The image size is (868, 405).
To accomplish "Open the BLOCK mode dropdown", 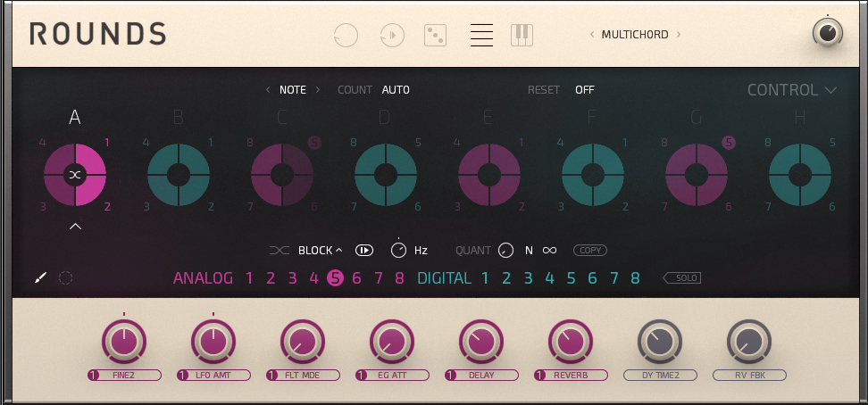I will pyautogui.click(x=320, y=251).
